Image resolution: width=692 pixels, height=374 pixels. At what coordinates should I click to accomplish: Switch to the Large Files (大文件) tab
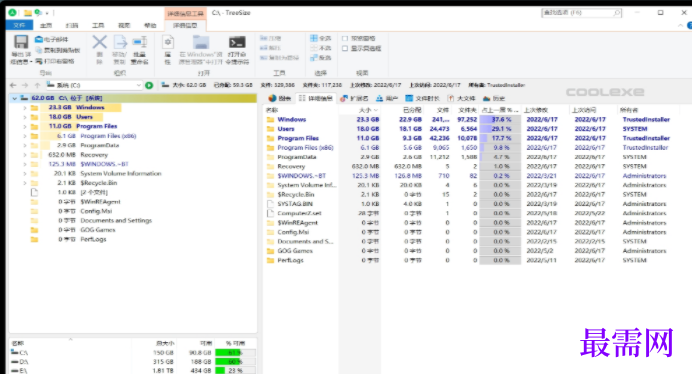[x=461, y=98]
